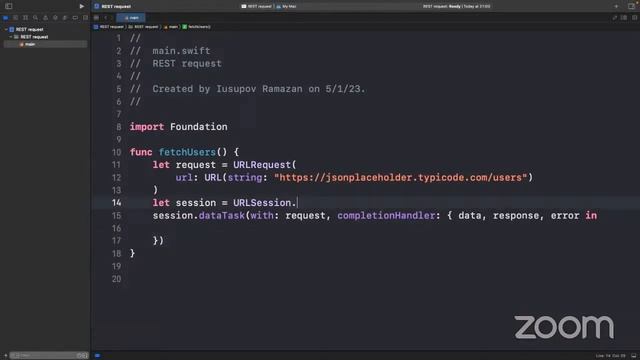Toggle recent files filter in navigator

[80, 356]
